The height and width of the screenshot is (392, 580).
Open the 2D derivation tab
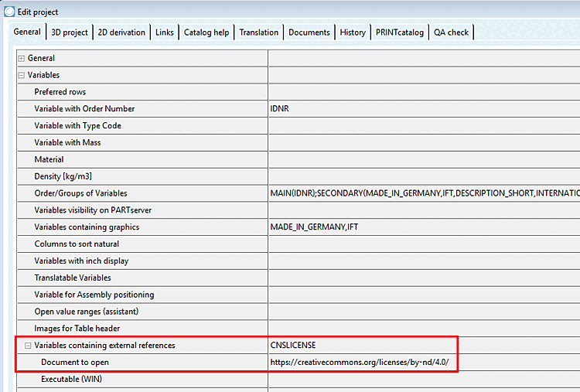point(121,32)
